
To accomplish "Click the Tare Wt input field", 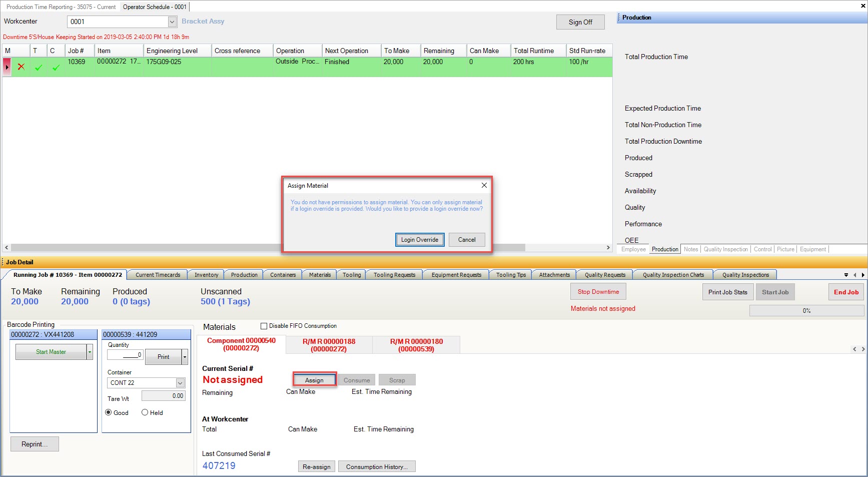I will click(x=163, y=396).
